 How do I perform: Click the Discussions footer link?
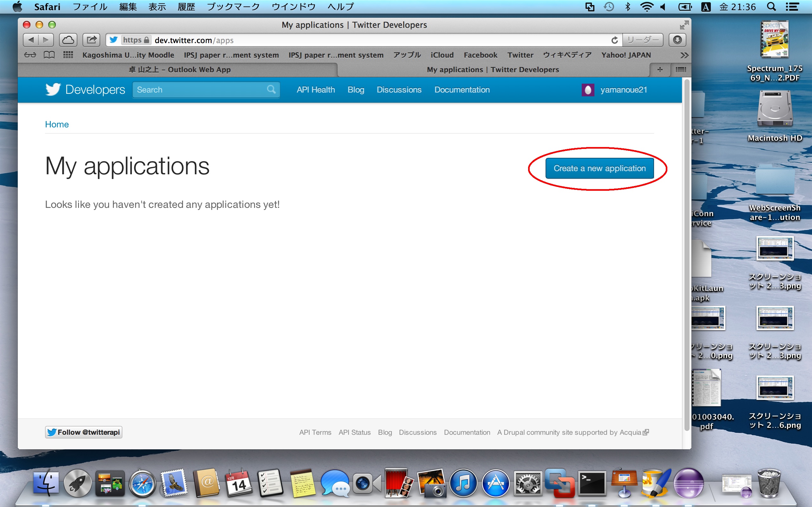(417, 432)
